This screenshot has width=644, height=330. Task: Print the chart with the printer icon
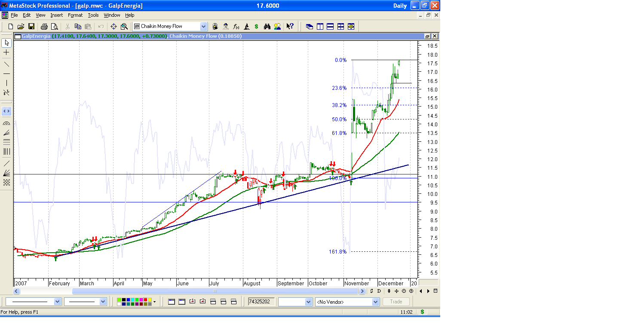pos(44,26)
